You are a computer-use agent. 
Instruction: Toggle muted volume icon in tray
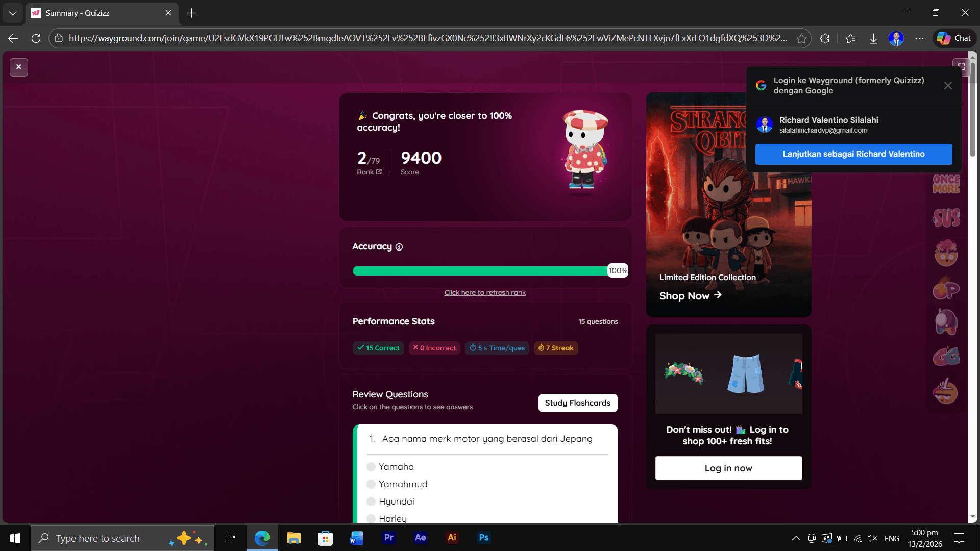click(872, 538)
